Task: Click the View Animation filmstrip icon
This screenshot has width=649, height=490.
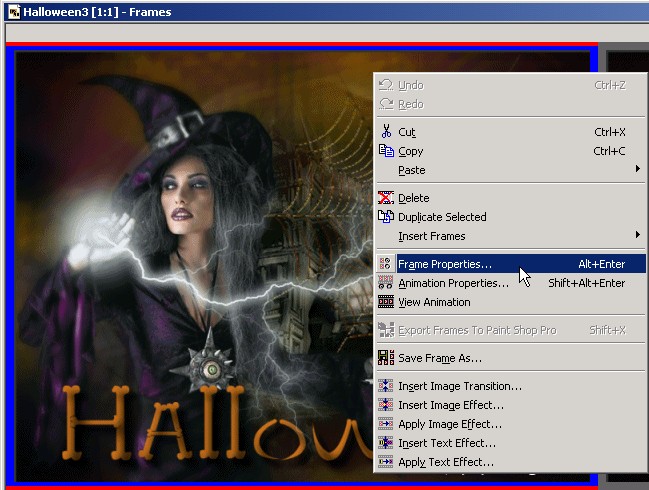Action: [x=386, y=302]
